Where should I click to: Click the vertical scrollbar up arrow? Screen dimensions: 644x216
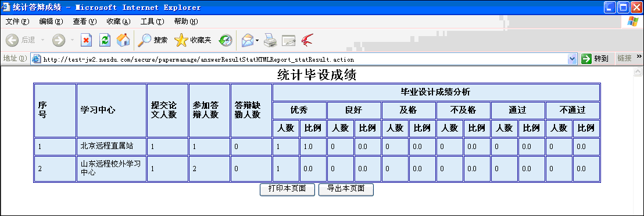(638, 72)
